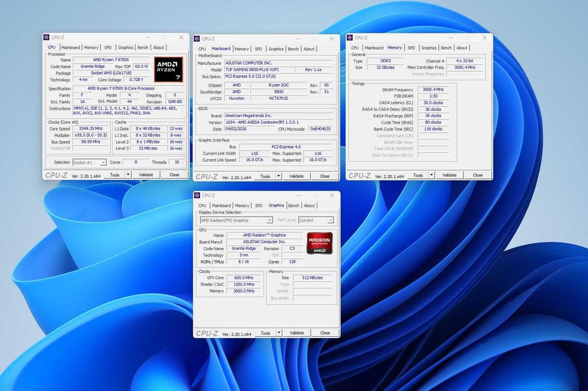This screenshot has height=391, width=588.
Task: Minimize the CPU tab window
Action: pos(148,37)
